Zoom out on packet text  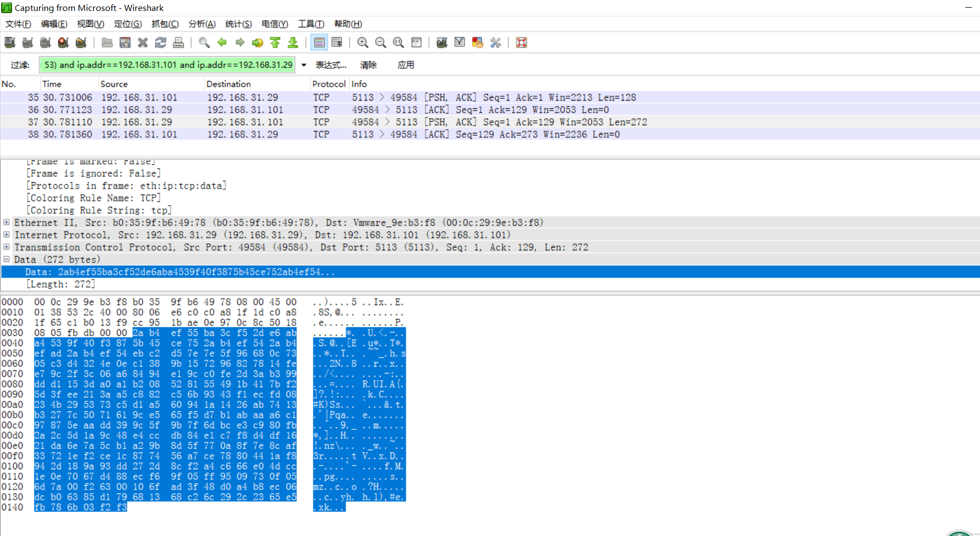[x=381, y=43]
